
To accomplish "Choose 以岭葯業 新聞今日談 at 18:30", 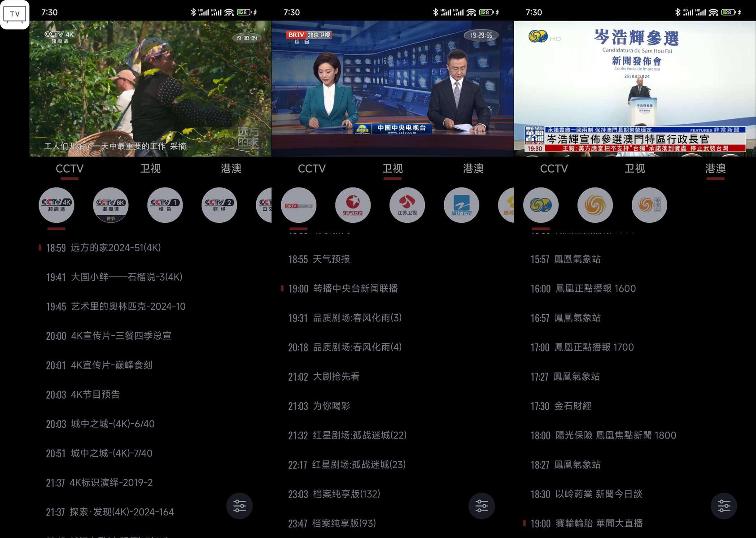I will pyautogui.click(x=586, y=494).
